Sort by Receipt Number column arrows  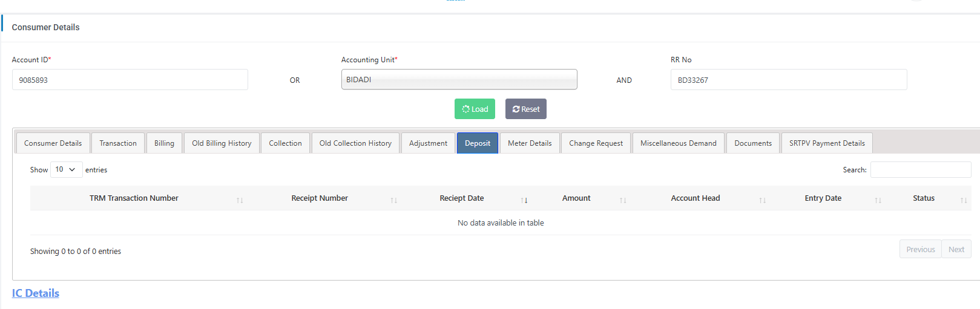(393, 200)
